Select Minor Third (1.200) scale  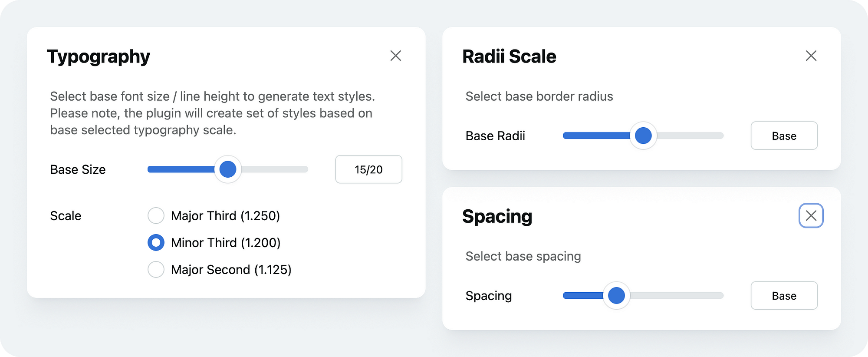(x=156, y=242)
